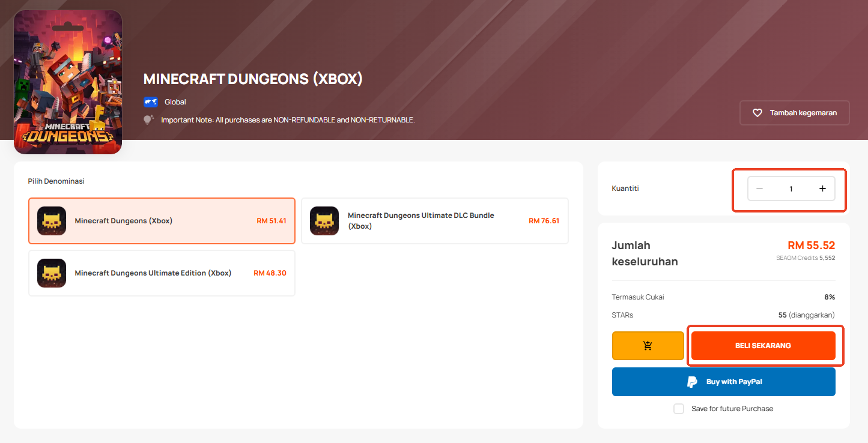Click the Save for future Purchase label
This screenshot has width=868, height=443.
732,409
